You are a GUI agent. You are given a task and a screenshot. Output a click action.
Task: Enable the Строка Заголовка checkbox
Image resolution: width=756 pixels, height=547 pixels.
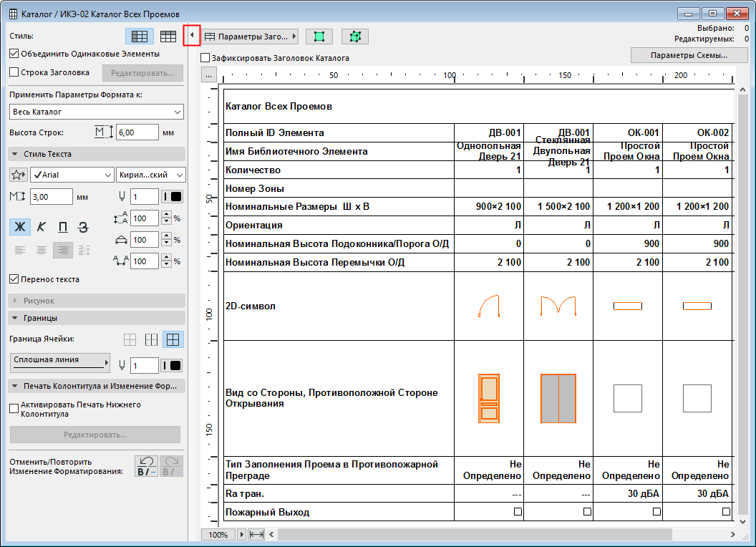(14, 72)
